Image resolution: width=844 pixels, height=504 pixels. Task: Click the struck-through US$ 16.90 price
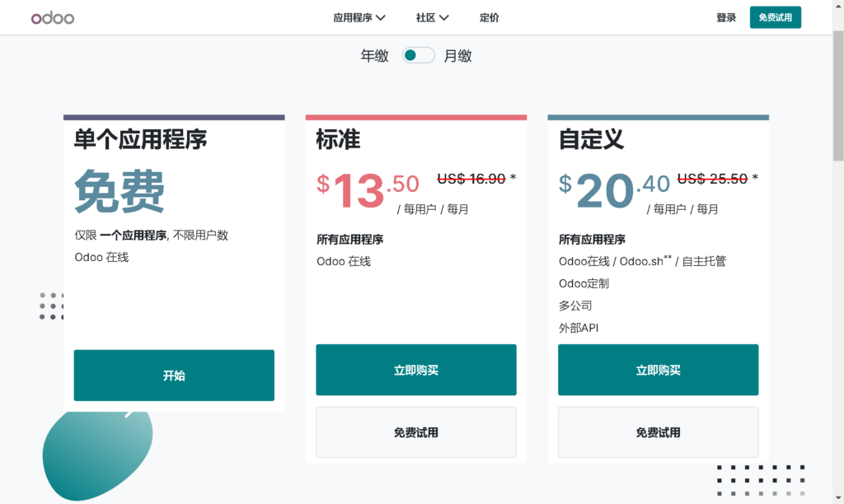(471, 179)
